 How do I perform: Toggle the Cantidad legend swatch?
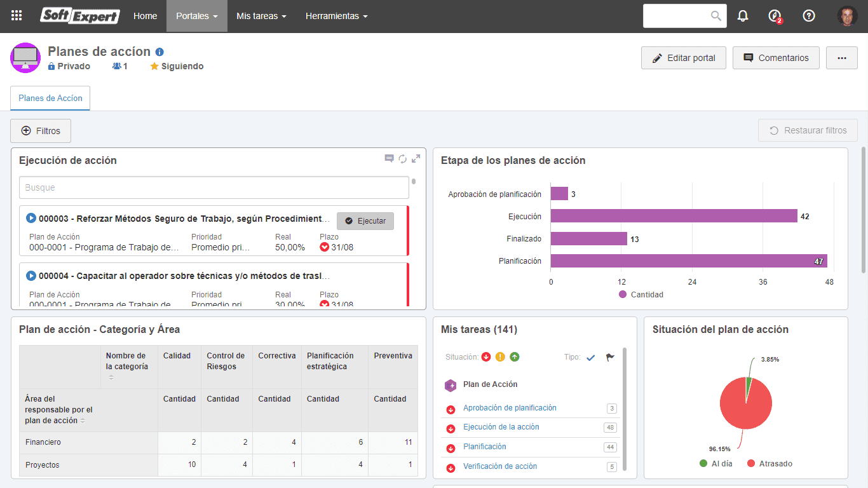point(623,294)
